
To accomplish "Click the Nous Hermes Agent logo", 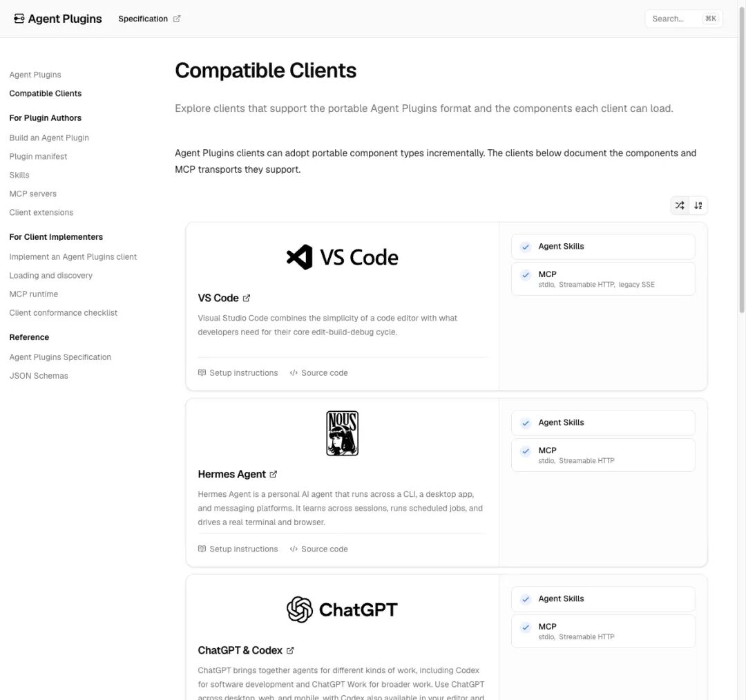I will pos(342,433).
